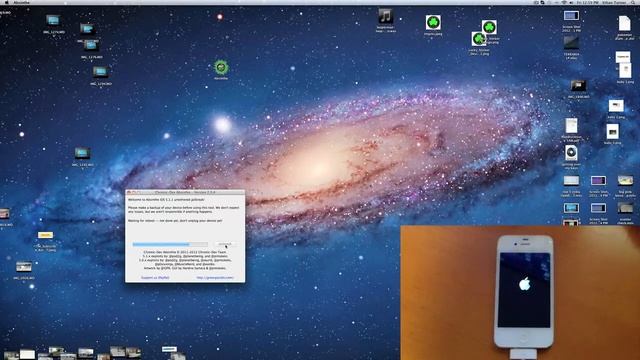Select the blank white document icon in top-right corner
The image size is (640, 360).
(x=624, y=23)
